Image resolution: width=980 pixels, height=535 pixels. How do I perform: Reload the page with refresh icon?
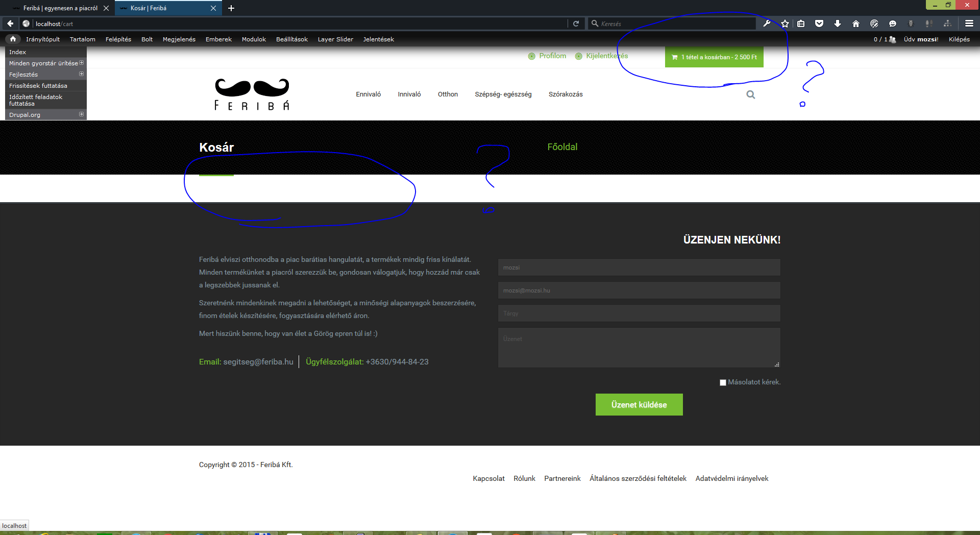576,23
